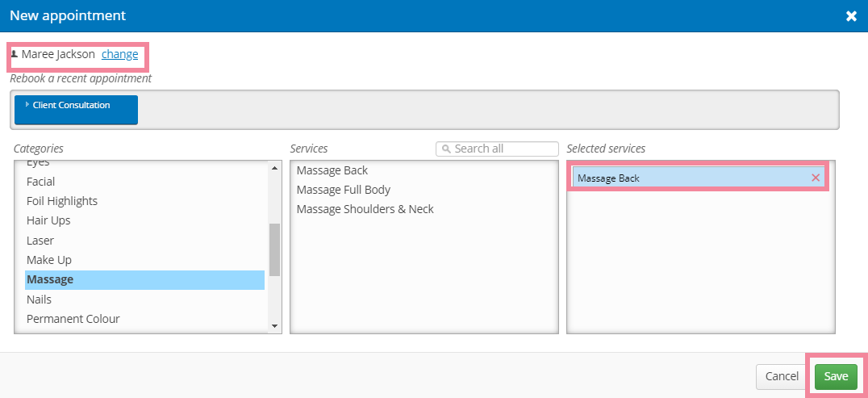Add the Massage Full Body service
868x398 pixels.
point(343,190)
